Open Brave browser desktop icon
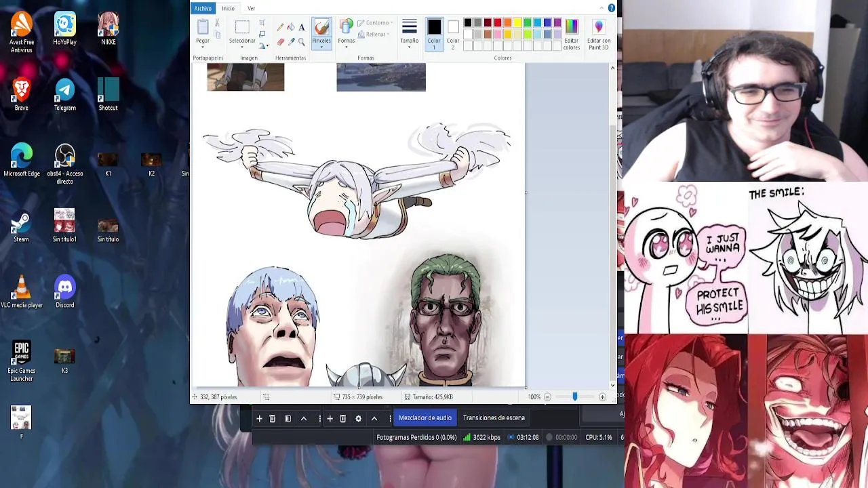Viewport: 868px width, 488px height. pyautogui.click(x=21, y=95)
